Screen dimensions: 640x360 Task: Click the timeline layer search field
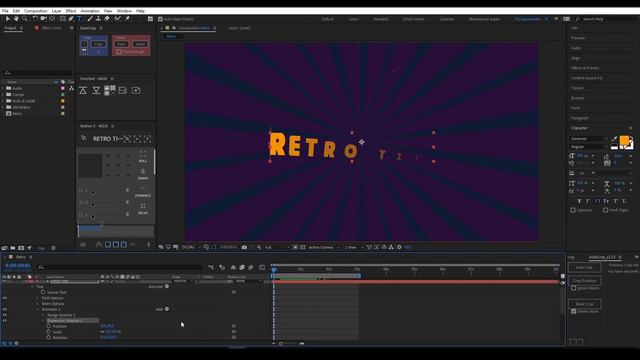coord(119,267)
